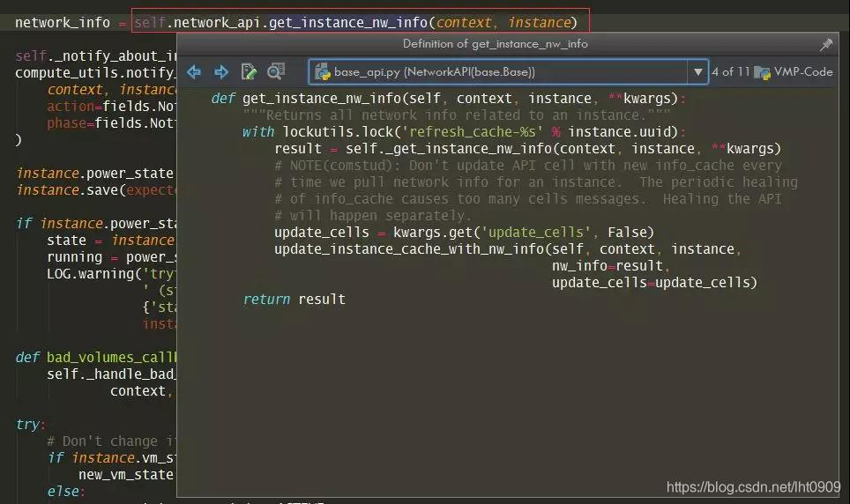This screenshot has height=504, width=850.
Task: Click 'update_cells=update_cells' argument
Action: 651,282
